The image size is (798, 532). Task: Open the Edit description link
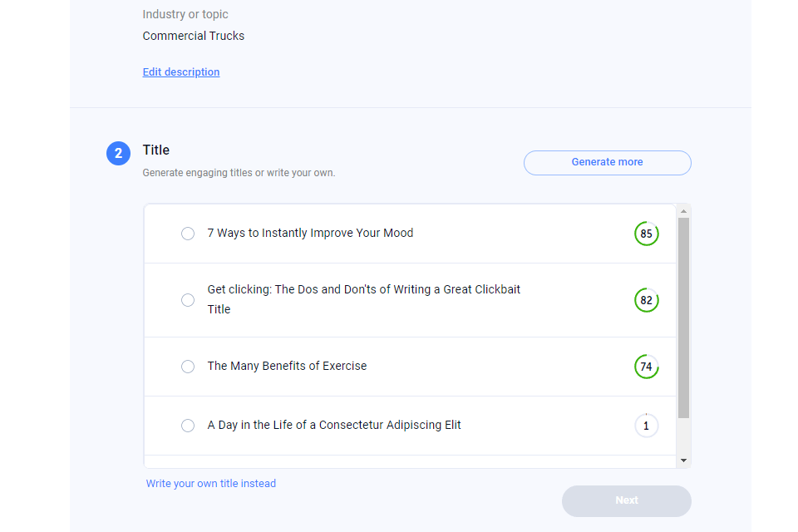click(181, 72)
